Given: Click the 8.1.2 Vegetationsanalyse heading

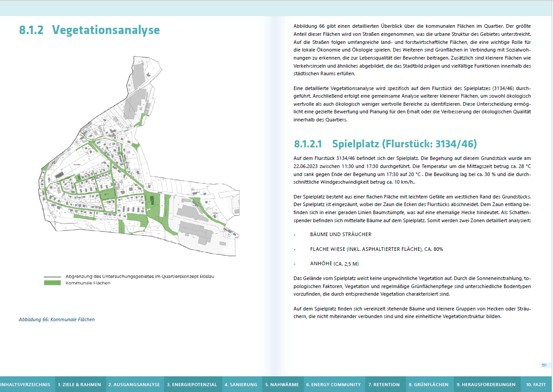Looking at the screenshot, I should tap(89, 30).
